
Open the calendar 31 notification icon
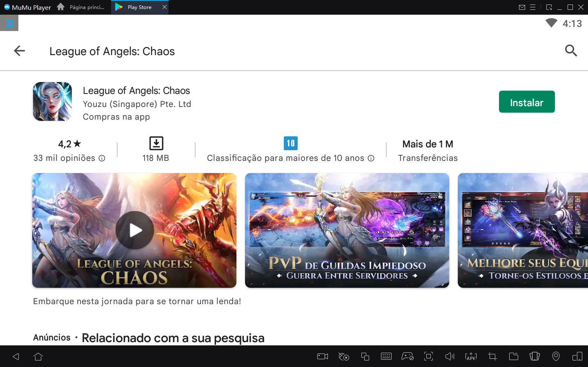9,23
